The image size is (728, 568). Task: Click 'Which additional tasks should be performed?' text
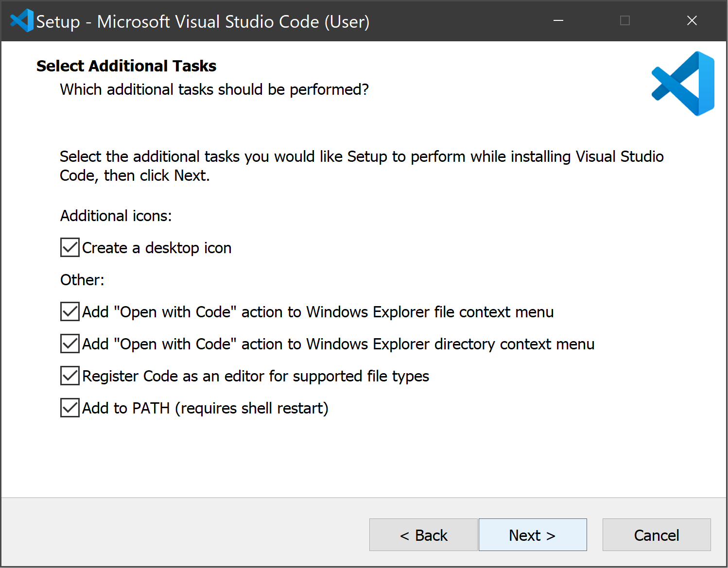pyautogui.click(x=214, y=90)
